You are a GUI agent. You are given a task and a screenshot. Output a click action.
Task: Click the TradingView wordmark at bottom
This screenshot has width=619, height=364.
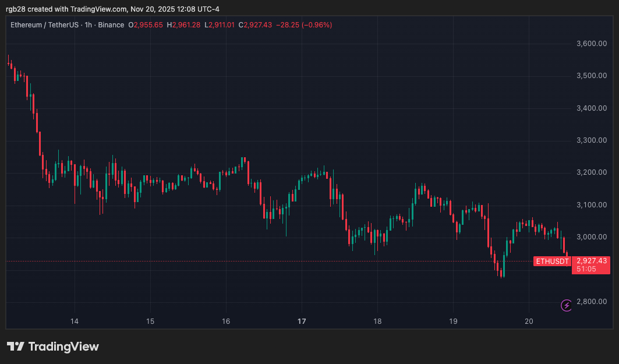coord(65,346)
